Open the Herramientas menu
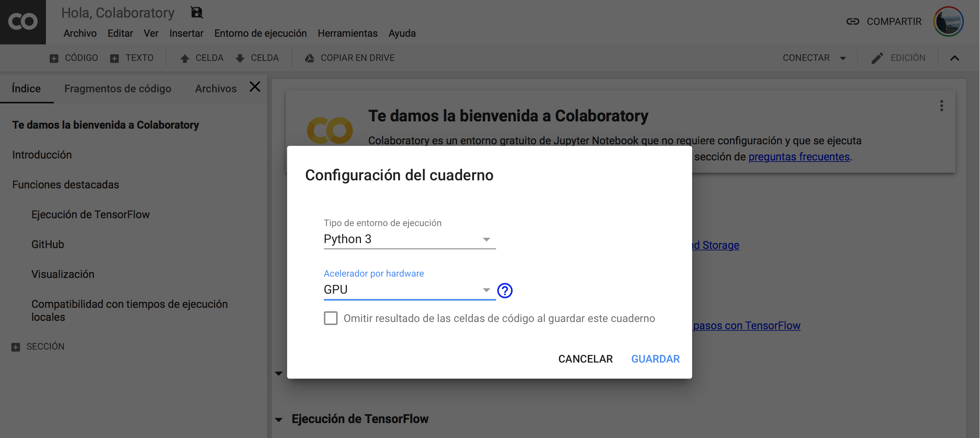 point(348,33)
